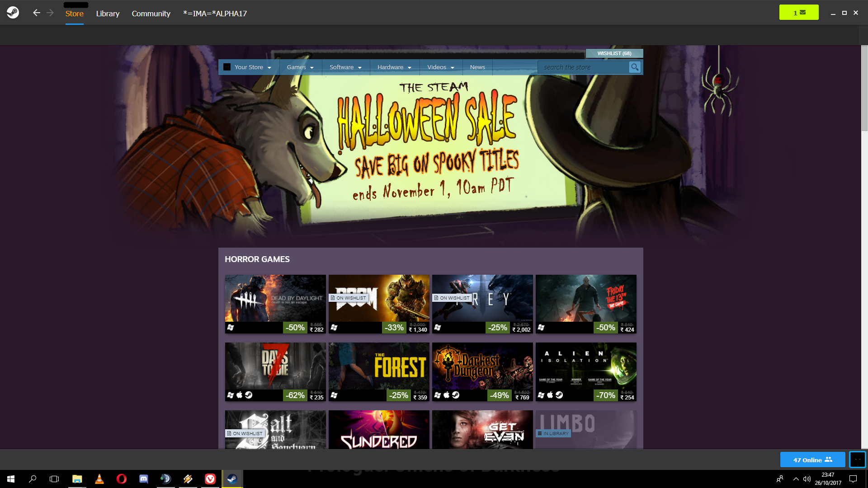Open the DOOM game tile
The height and width of the screenshot is (488, 868).
379,304
